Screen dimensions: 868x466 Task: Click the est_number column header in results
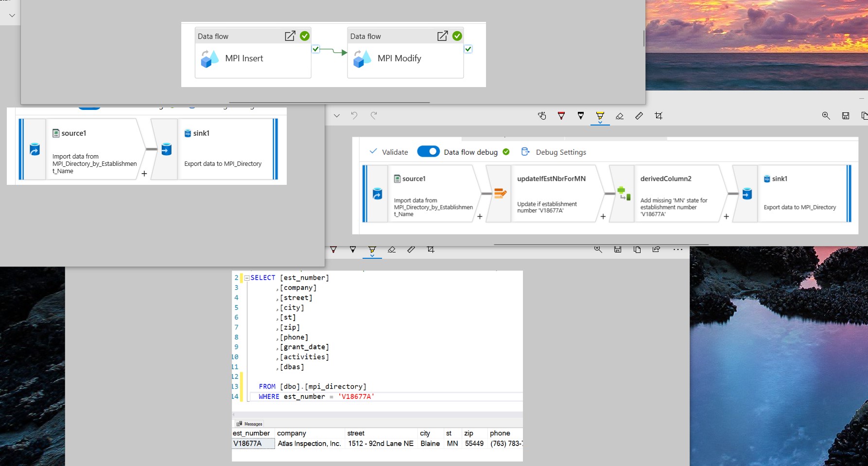pos(251,433)
